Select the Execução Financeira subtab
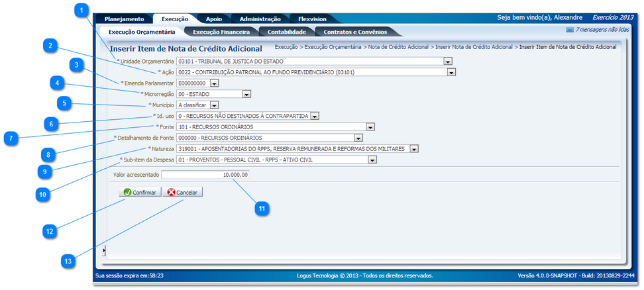This screenshot has height=290, width=644. coord(221,31)
